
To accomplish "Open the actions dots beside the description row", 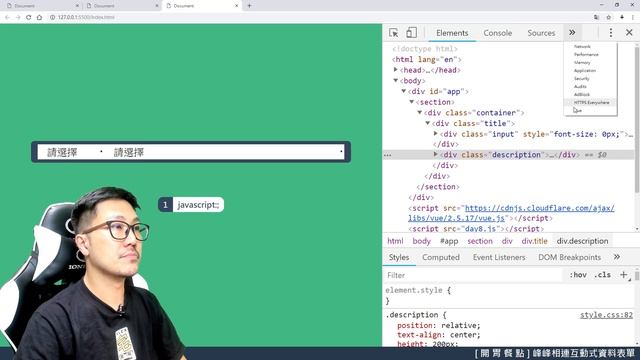I will 387,155.
